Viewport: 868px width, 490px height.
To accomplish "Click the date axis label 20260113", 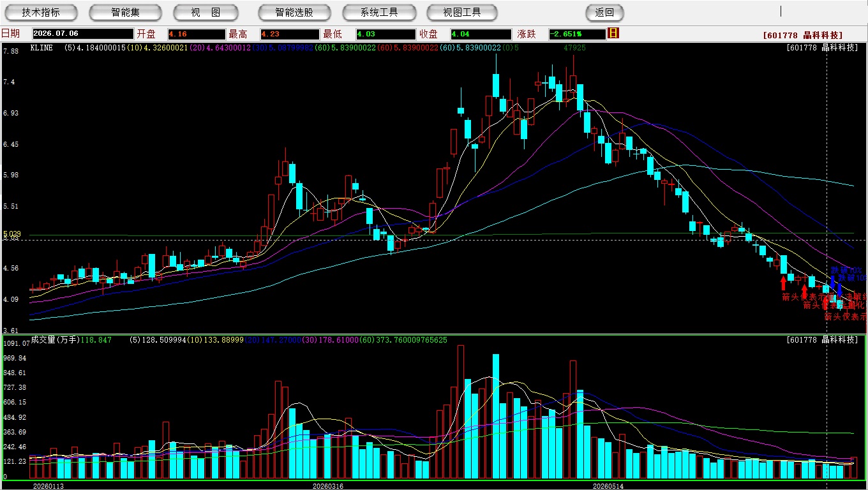I will point(49,486).
